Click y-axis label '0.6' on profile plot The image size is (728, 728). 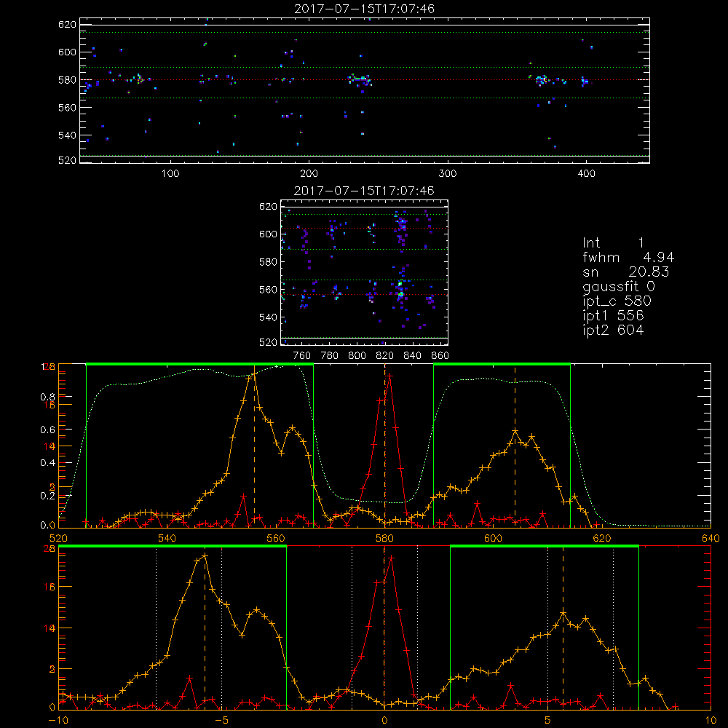[47, 430]
